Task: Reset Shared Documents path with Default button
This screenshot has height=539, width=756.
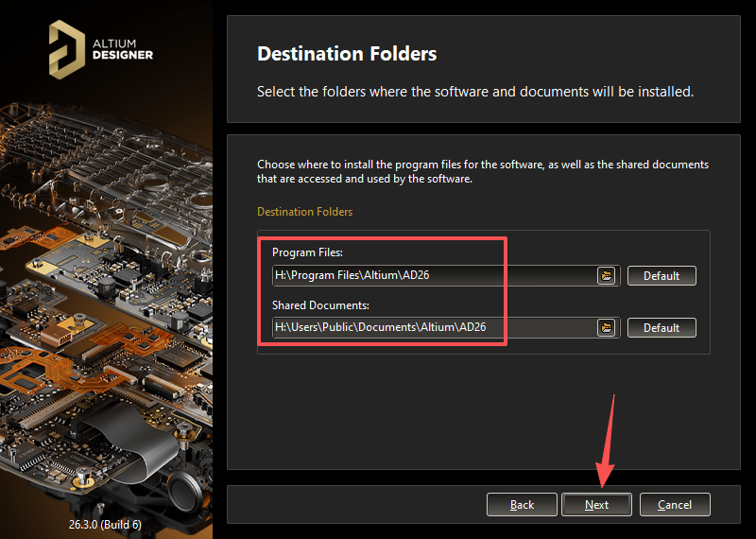Action: [x=661, y=327]
